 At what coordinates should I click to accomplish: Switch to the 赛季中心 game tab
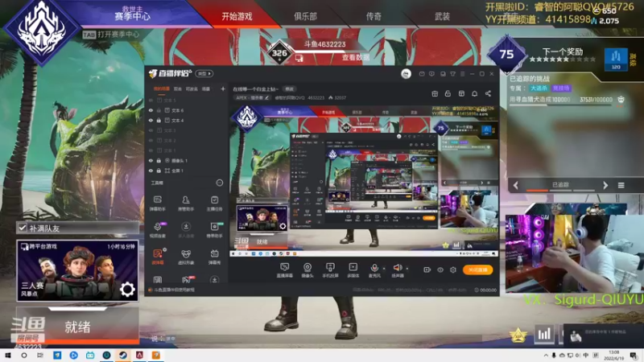132,13
